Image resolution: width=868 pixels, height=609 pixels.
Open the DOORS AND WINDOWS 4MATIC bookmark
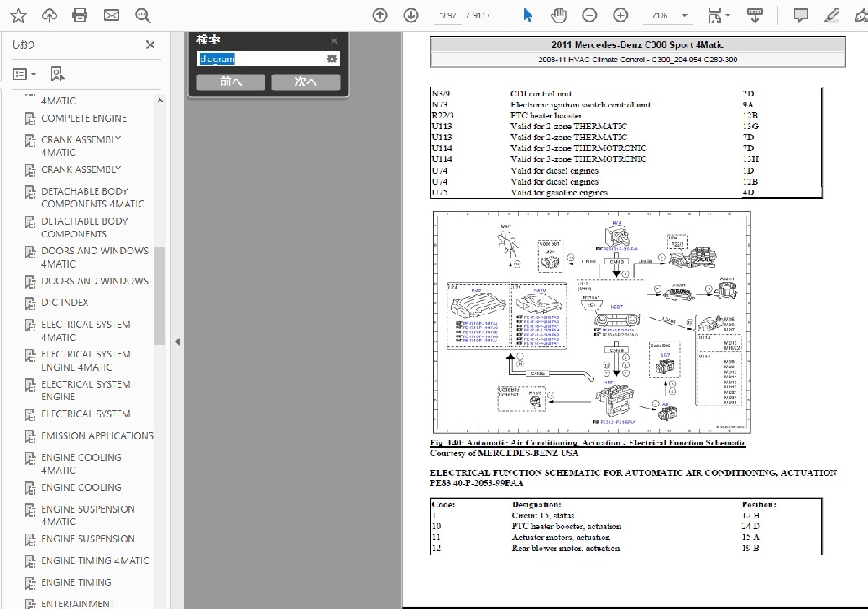[x=95, y=258]
